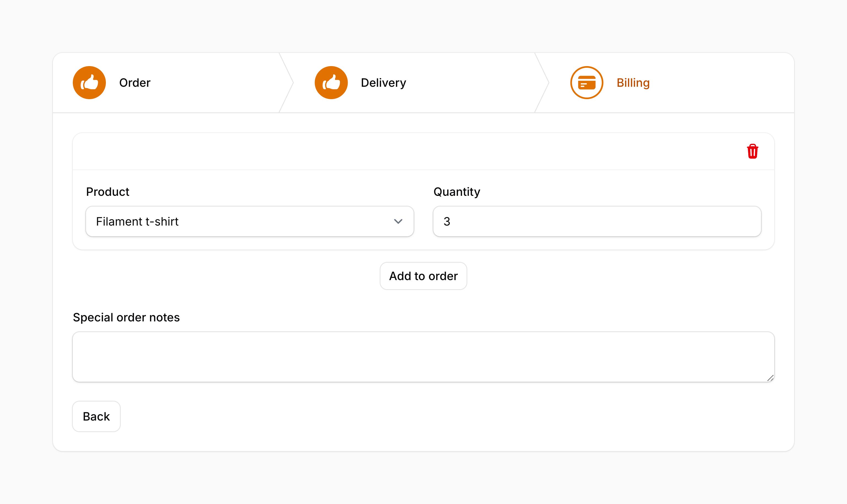Click the Special order notes label

pyautogui.click(x=126, y=317)
